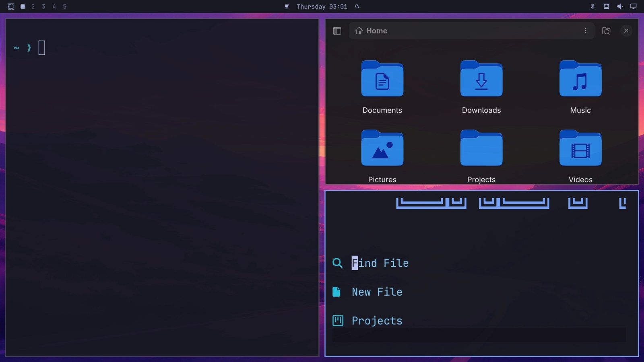Click the Documents folder label
This screenshot has height=362, width=644.
pos(382,110)
